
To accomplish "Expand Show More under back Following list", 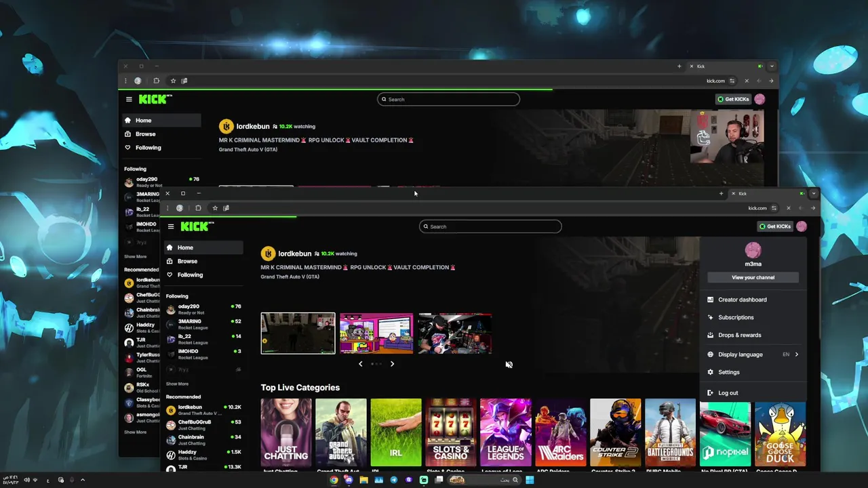I will (x=135, y=256).
